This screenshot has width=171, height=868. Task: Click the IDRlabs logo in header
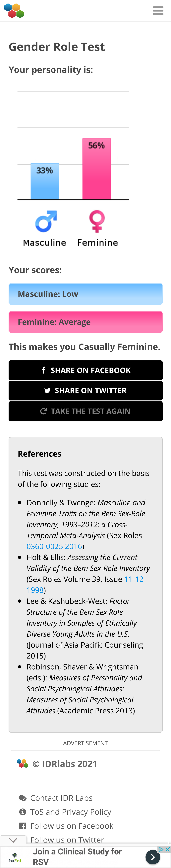(x=14, y=11)
